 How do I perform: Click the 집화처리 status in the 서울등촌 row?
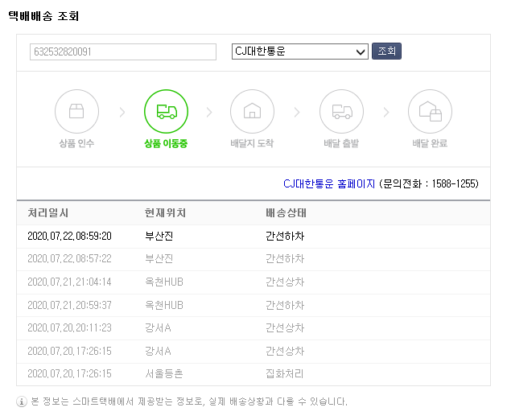pos(285,374)
